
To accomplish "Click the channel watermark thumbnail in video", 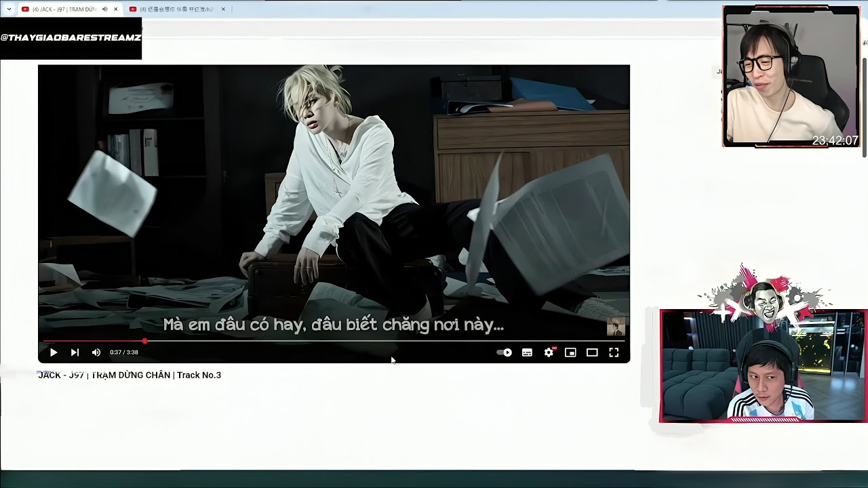I will click(x=616, y=327).
